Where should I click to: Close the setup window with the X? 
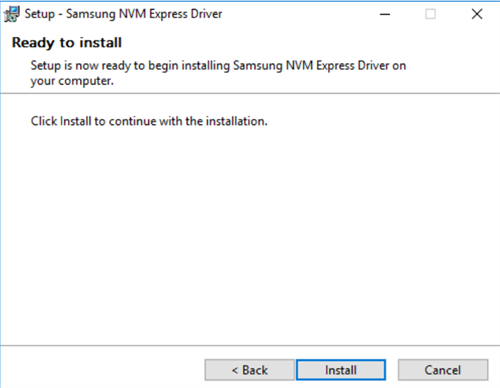point(477,14)
